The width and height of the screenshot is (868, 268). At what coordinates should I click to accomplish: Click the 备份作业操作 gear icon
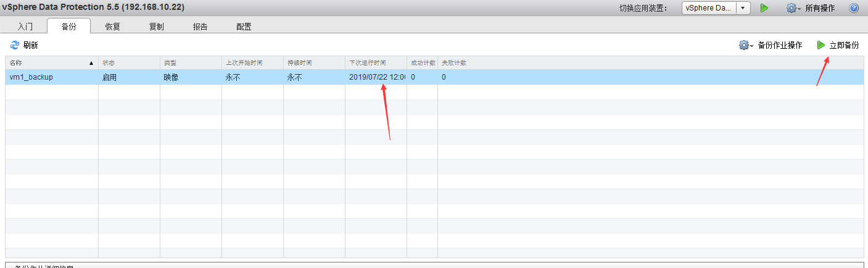pyautogui.click(x=744, y=45)
